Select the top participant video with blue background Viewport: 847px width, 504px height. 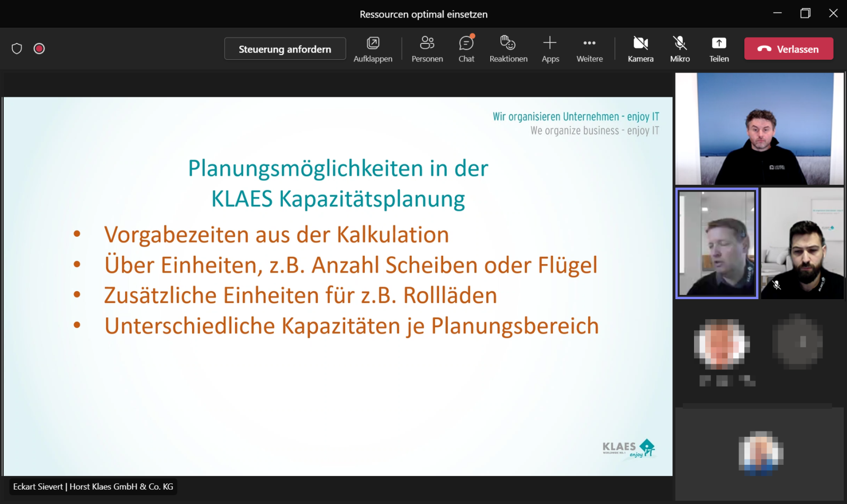tap(760, 129)
